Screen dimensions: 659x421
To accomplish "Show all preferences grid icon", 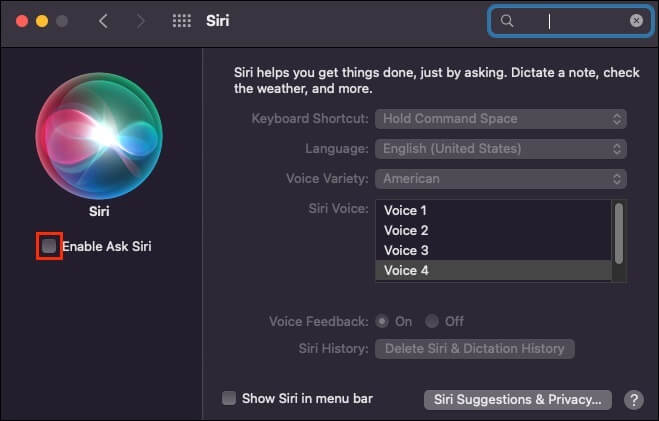I will pyautogui.click(x=182, y=21).
